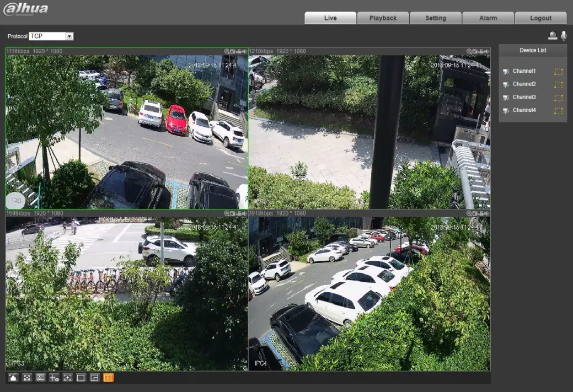This screenshot has width=573, height=392.
Task: Expand the Device List panel header
Action: tap(532, 50)
